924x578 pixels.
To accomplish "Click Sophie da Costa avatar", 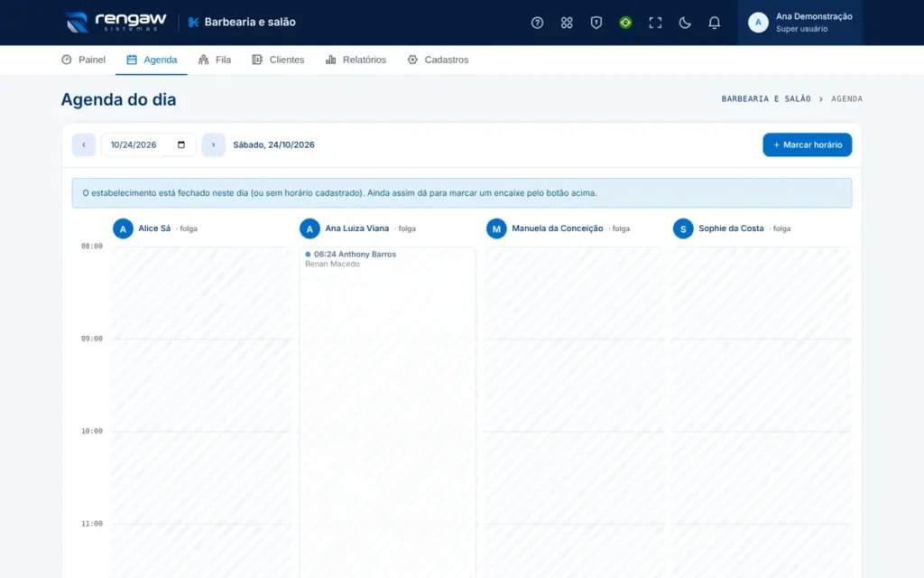I will click(683, 228).
